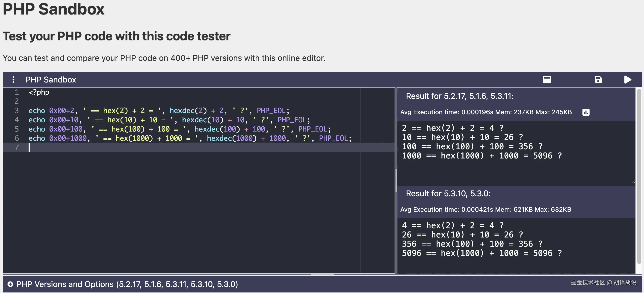
Task: Click the <?php opening tag line
Action: 39,92
